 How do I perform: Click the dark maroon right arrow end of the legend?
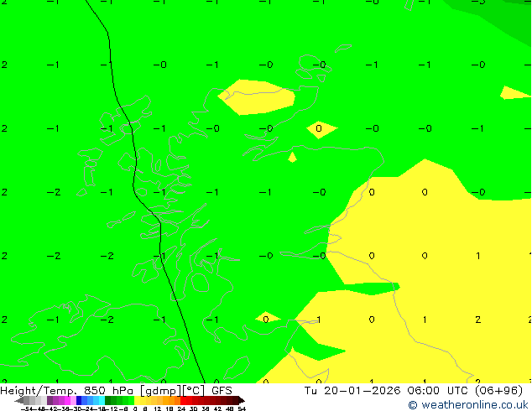coord(242,400)
